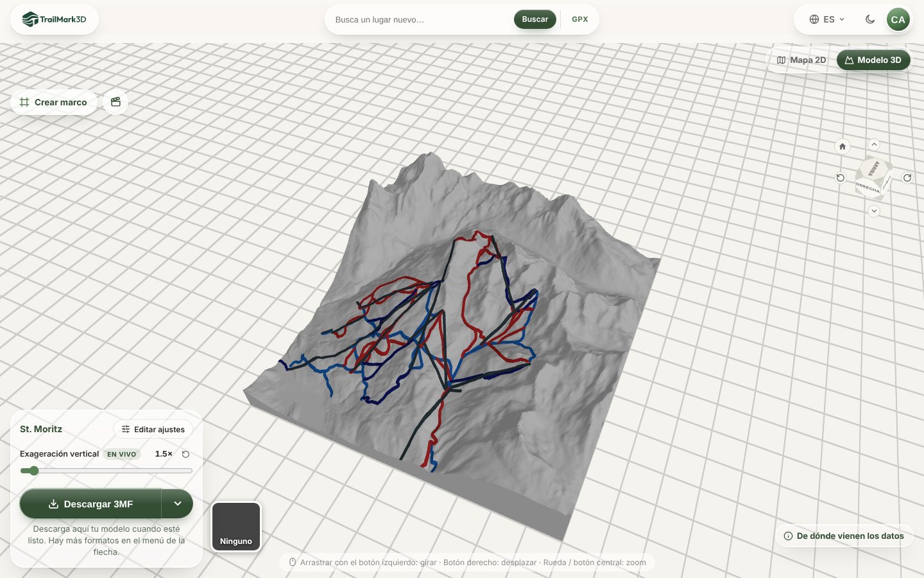Viewport: 924px width, 578px height.
Task: Reset view with the home icon
Action: point(843,146)
